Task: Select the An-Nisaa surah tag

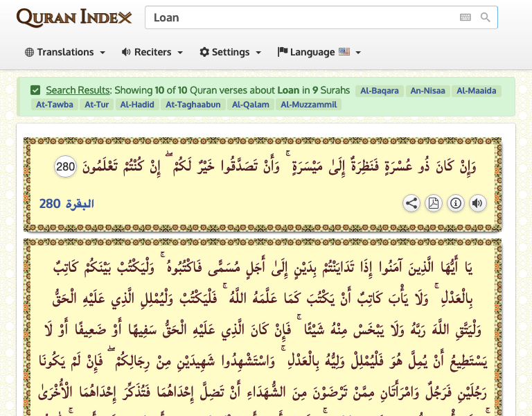Action: (x=427, y=91)
